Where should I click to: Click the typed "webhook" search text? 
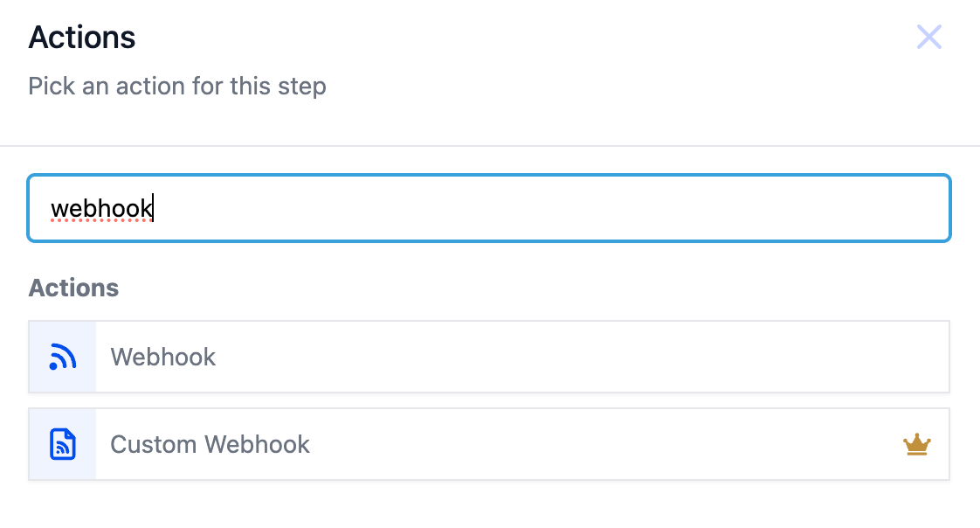[101, 209]
